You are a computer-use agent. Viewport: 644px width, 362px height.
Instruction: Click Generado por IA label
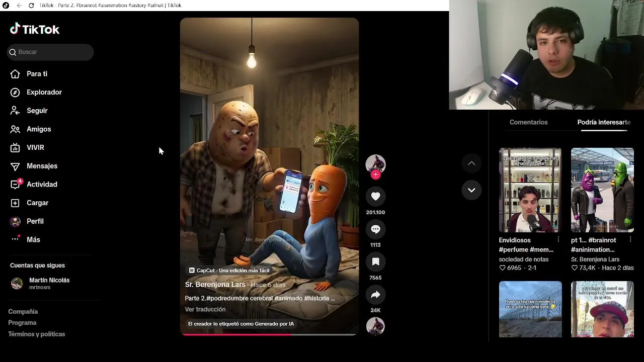click(241, 324)
